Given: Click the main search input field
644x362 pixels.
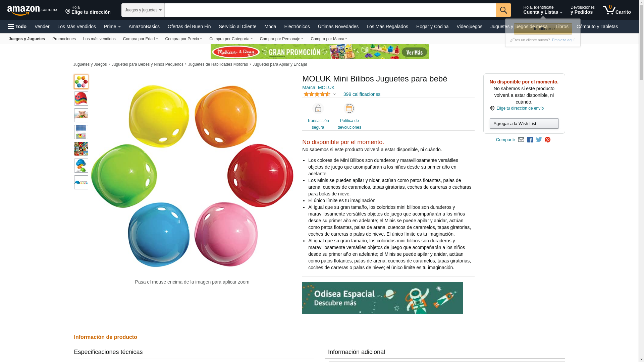Looking at the screenshot, I should 330,10.
